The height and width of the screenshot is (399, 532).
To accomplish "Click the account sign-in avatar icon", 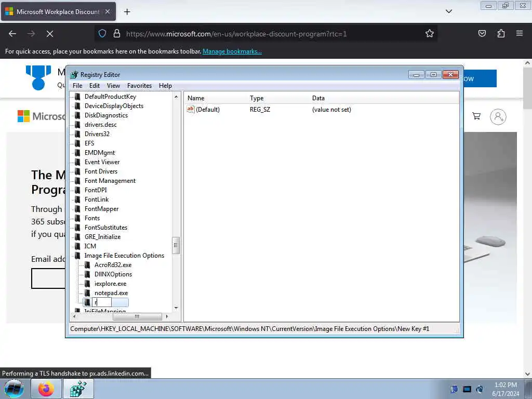I will (x=498, y=117).
